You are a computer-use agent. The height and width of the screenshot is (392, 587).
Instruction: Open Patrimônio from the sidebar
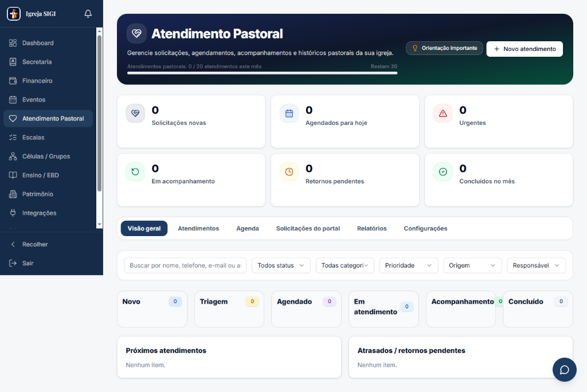coord(48,194)
